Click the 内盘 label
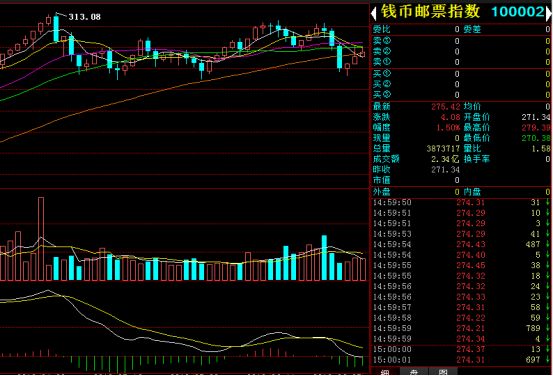This screenshot has width=553, height=376. [x=472, y=192]
